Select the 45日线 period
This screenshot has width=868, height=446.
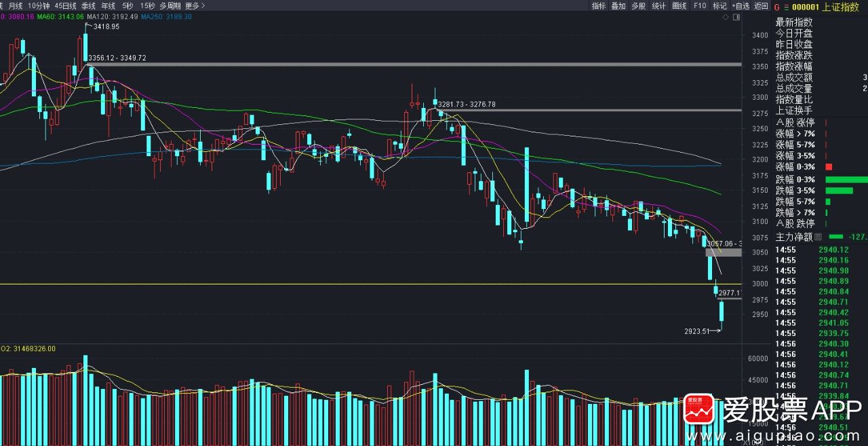click(x=66, y=5)
